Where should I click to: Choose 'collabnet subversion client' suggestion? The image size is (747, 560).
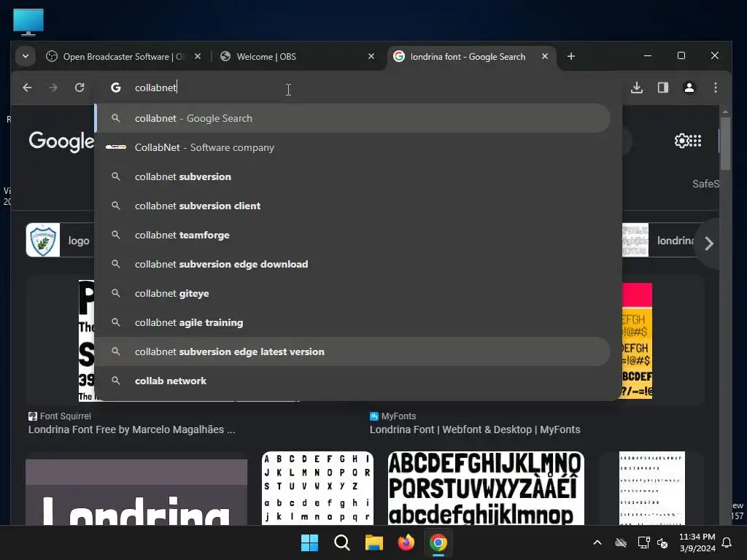click(352, 206)
